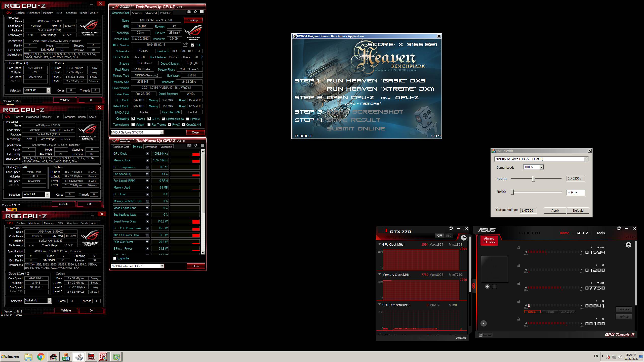Enable the Log to file checkbox
The image size is (644, 362).
pyautogui.click(x=115, y=258)
